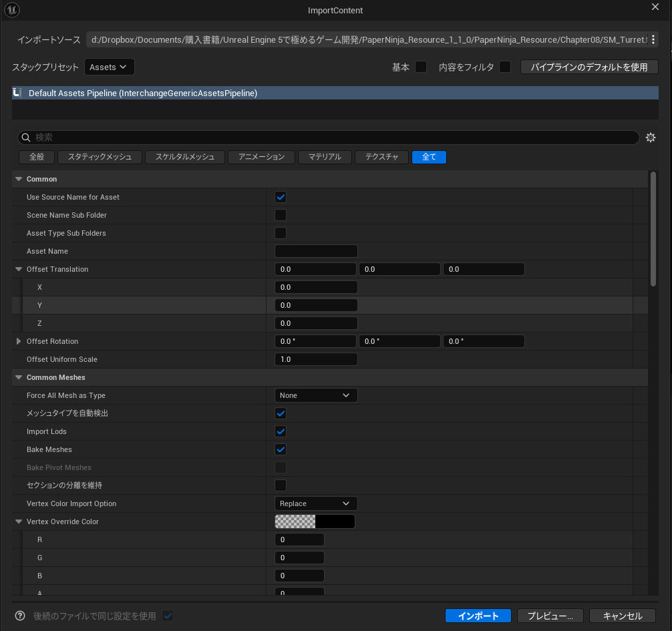Close the ImportContent dialog
The width and height of the screenshot is (672, 631).
(655, 7)
